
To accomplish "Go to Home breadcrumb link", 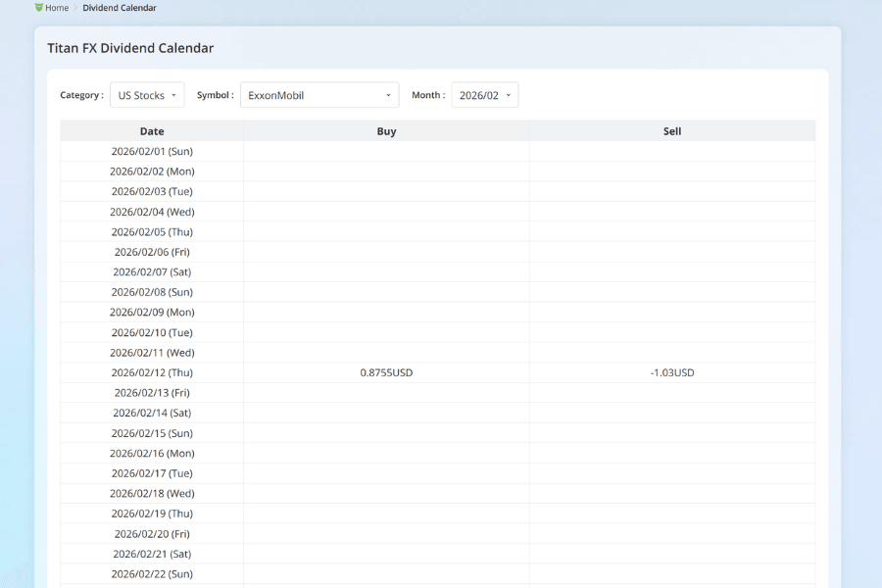I will pos(57,8).
